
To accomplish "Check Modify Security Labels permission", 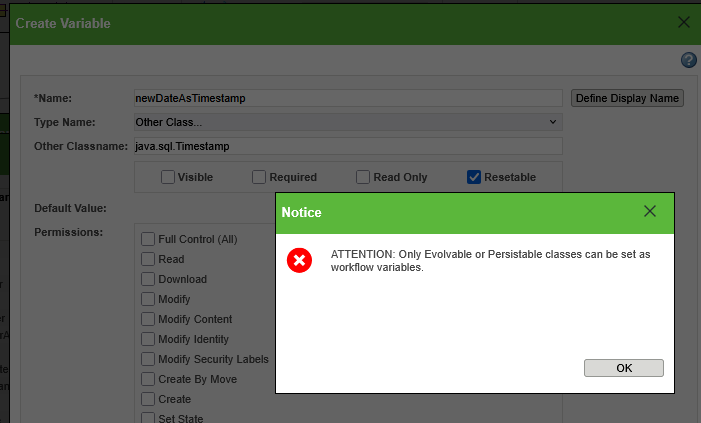I will point(148,359).
